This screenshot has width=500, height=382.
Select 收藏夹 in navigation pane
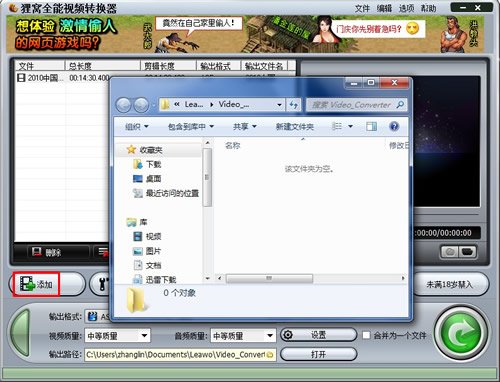point(151,150)
